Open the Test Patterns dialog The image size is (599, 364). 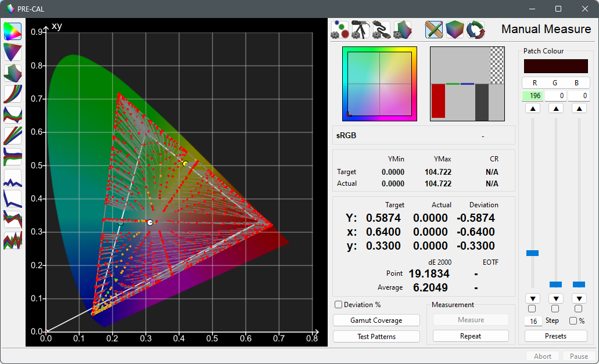pyautogui.click(x=376, y=336)
